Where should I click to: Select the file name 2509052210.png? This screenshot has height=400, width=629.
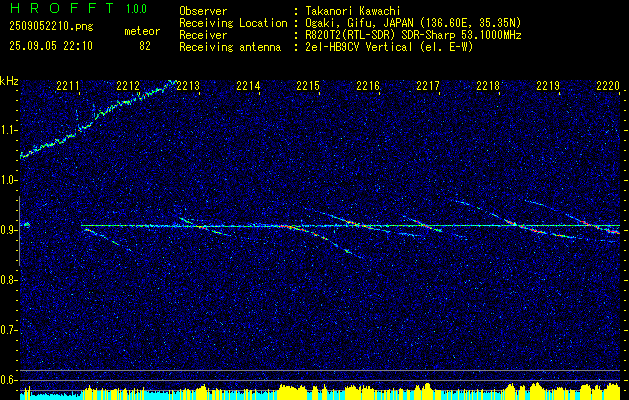51,27
